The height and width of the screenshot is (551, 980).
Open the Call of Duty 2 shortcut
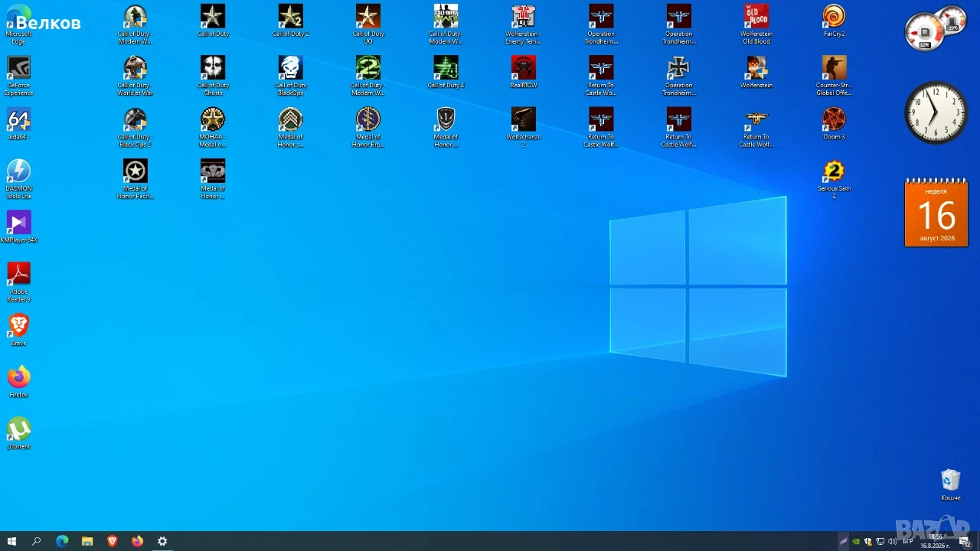(x=290, y=21)
